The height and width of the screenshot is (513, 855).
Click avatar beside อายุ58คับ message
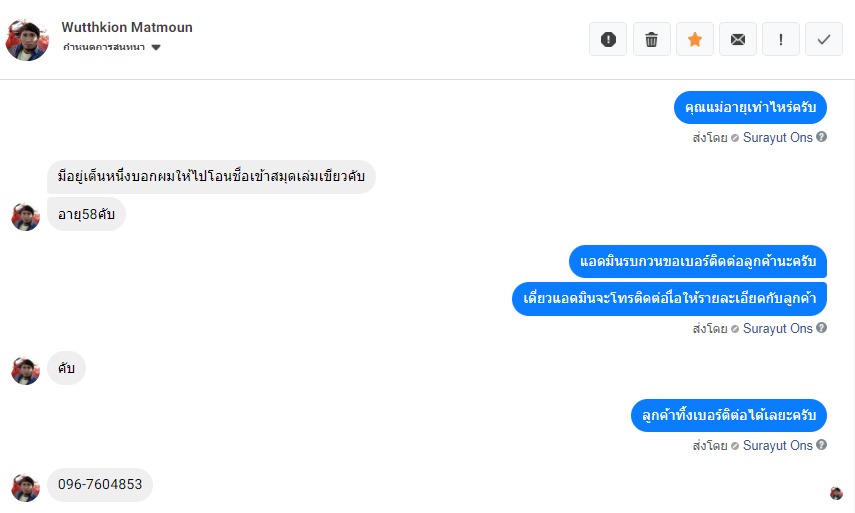[x=25, y=216]
